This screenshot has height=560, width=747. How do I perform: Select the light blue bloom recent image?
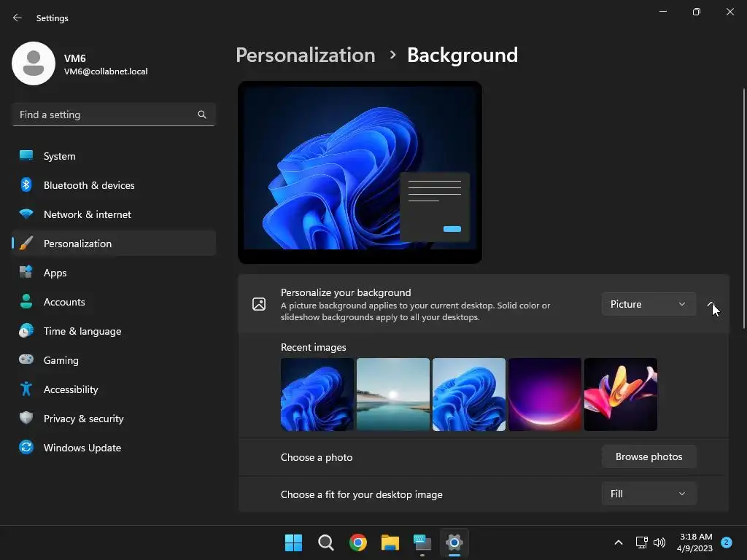(x=469, y=394)
